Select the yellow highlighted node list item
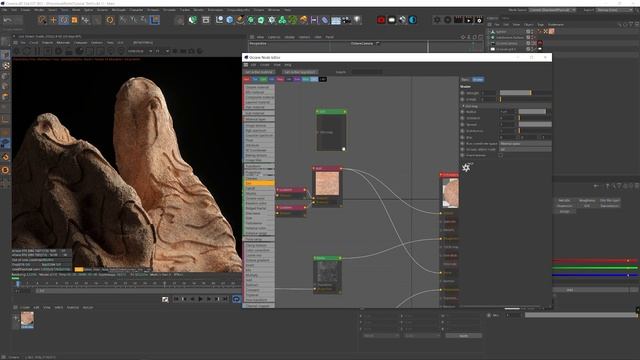Screen dimensions: 640x360 (x=260, y=183)
